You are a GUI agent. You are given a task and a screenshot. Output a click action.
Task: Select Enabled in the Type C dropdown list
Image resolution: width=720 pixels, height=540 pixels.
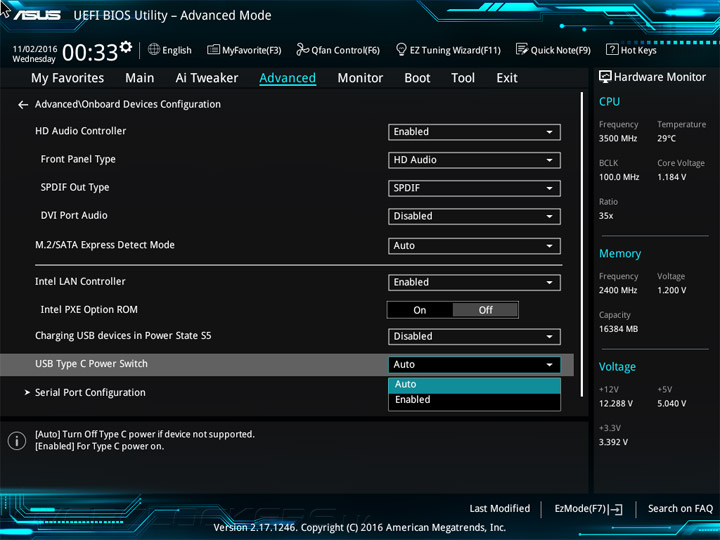(x=474, y=400)
